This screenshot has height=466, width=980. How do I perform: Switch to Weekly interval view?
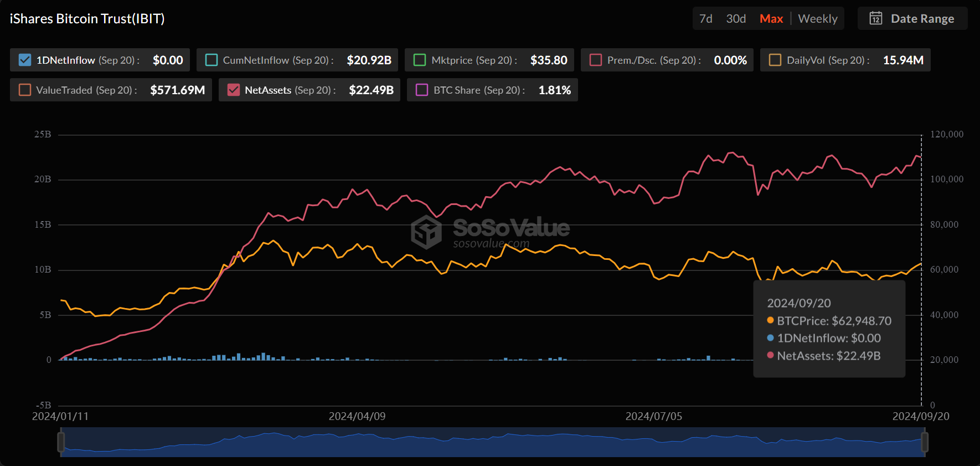click(817, 19)
